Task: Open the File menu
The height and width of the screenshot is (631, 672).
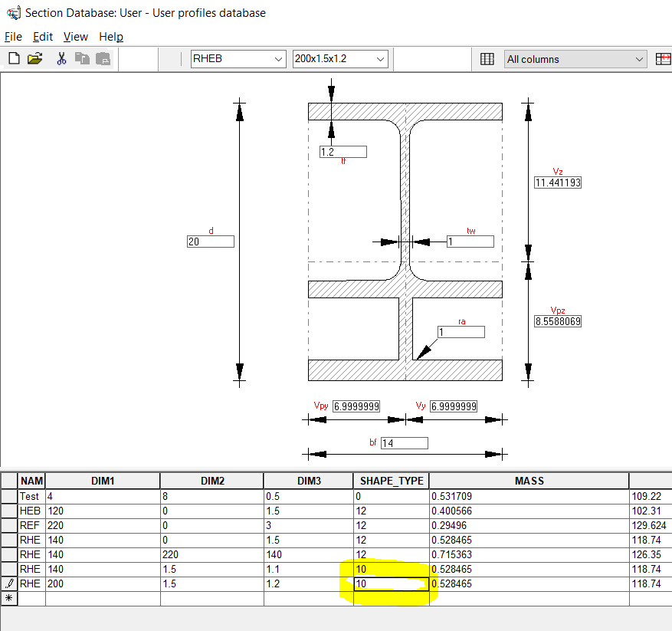Action: click(x=13, y=36)
